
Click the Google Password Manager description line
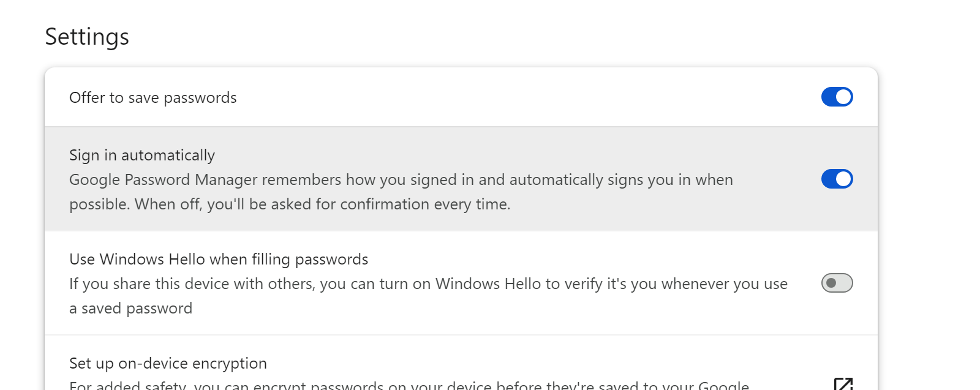tap(401, 180)
